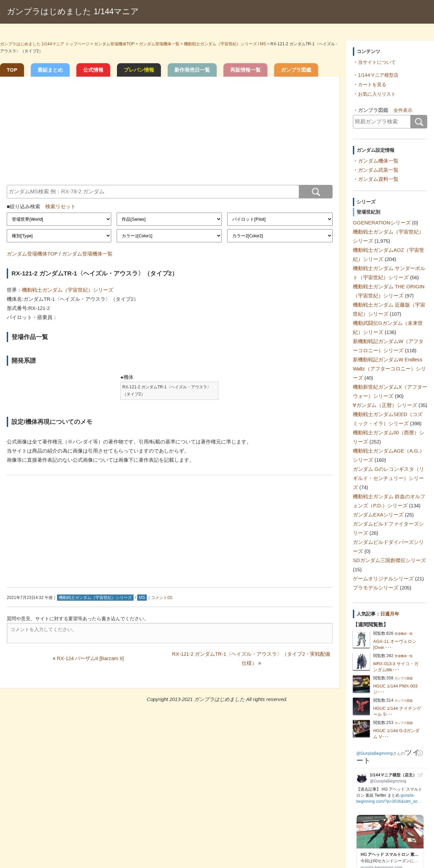Open sidebar link ガンダム武装一覧
The height and width of the screenshot is (868, 434).
pos(378,170)
